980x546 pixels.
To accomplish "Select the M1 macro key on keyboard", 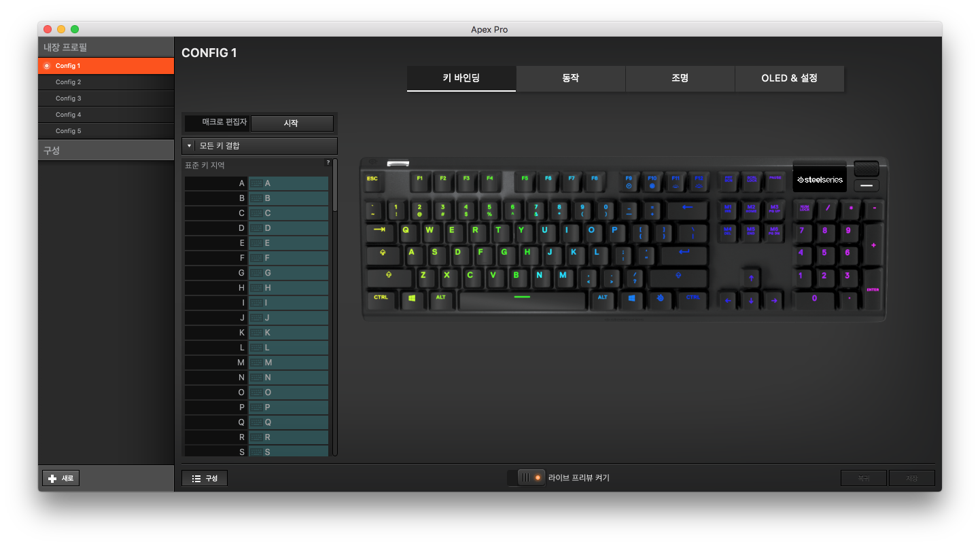I will click(x=728, y=208).
